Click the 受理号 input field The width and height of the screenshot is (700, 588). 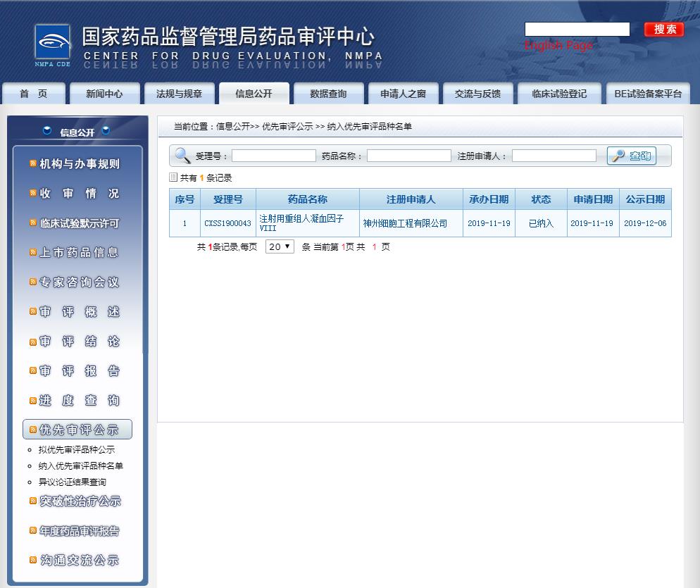pos(274,156)
